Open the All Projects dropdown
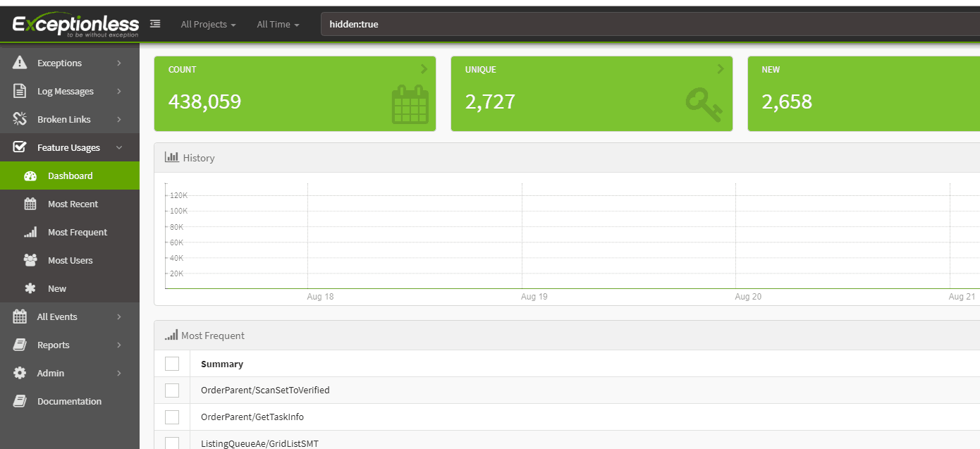The width and height of the screenshot is (980, 449). (207, 24)
